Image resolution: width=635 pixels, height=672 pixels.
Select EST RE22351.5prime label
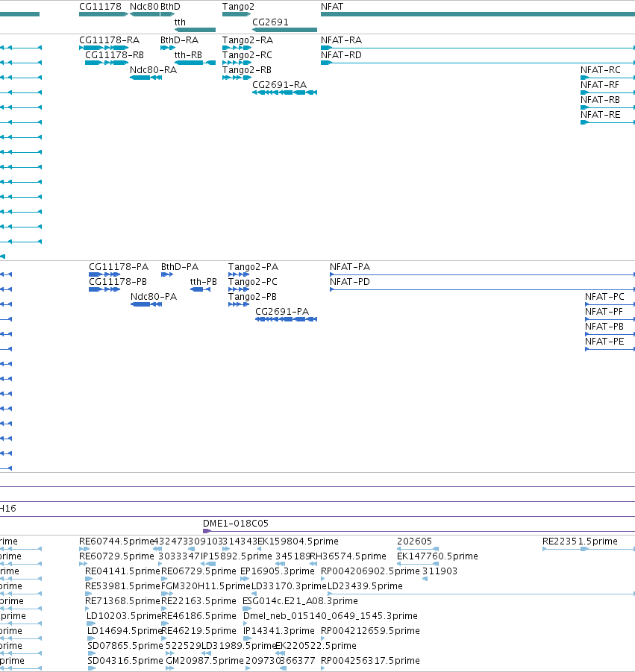(580, 541)
